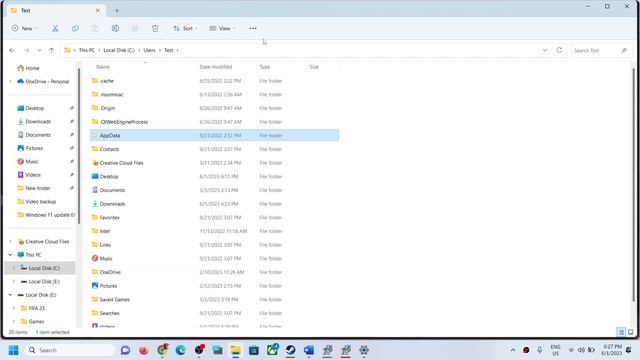Open pinned Downloads in sidebar
The height and width of the screenshot is (360, 640).
click(34, 122)
